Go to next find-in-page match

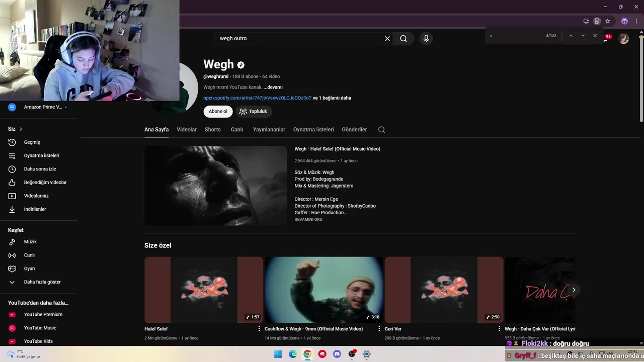pyautogui.click(x=583, y=36)
